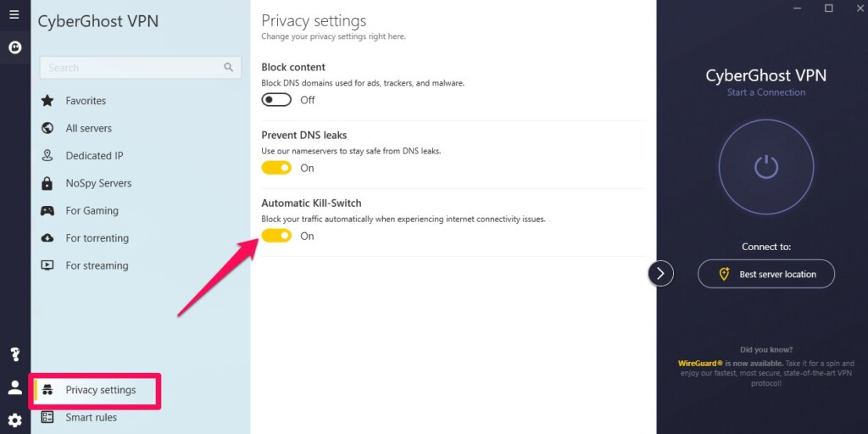Screen dimensions: 868x434
Task: Maximize the CyberGhost window
Action: click(829, 8)
